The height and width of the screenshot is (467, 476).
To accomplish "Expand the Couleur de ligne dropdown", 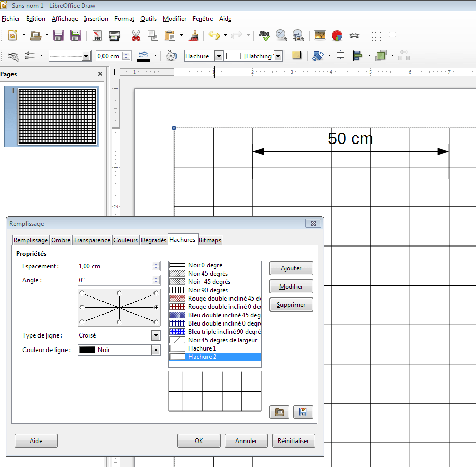I will point(156,350).
